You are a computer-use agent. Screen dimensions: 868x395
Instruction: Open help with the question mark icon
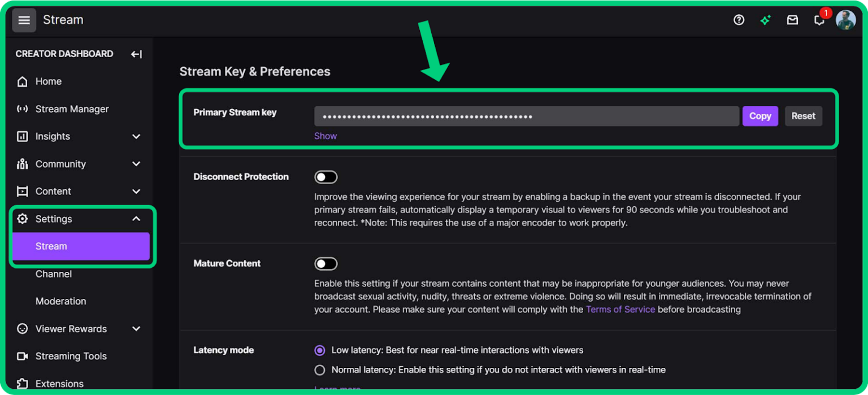pos(739,20)
